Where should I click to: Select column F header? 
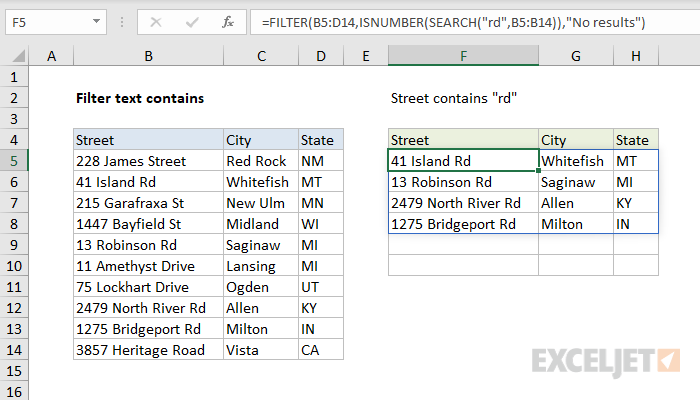[x=463, y=56]
